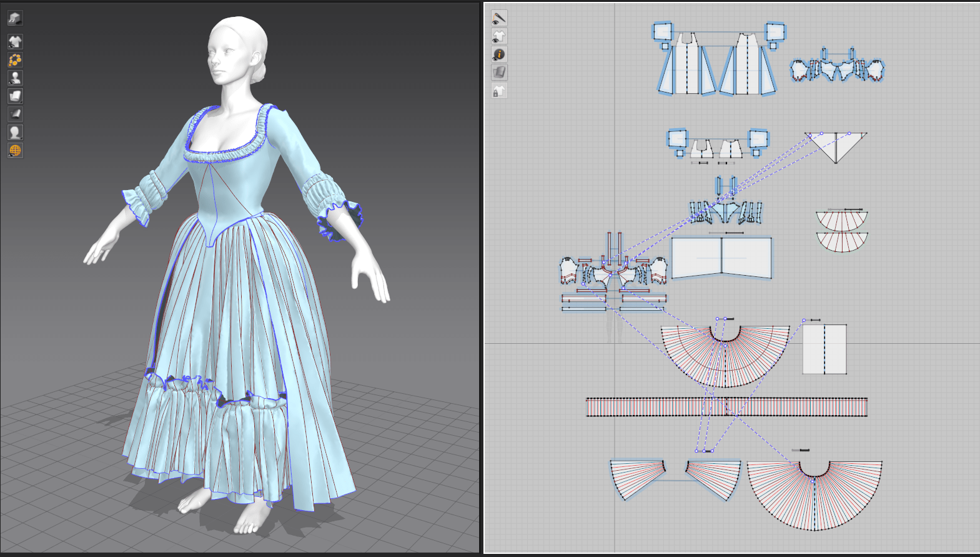Hide the avatar in the 3D view
980x557 pixels.
coord(15,78)
